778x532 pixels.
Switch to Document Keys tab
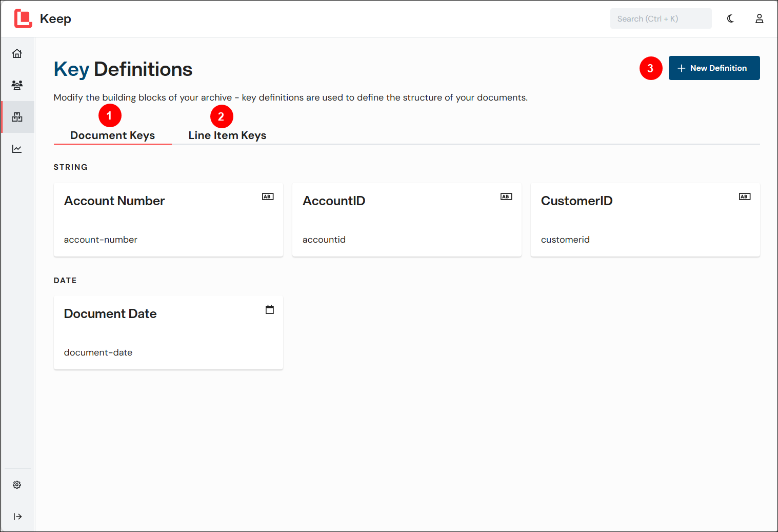[113, 135]
